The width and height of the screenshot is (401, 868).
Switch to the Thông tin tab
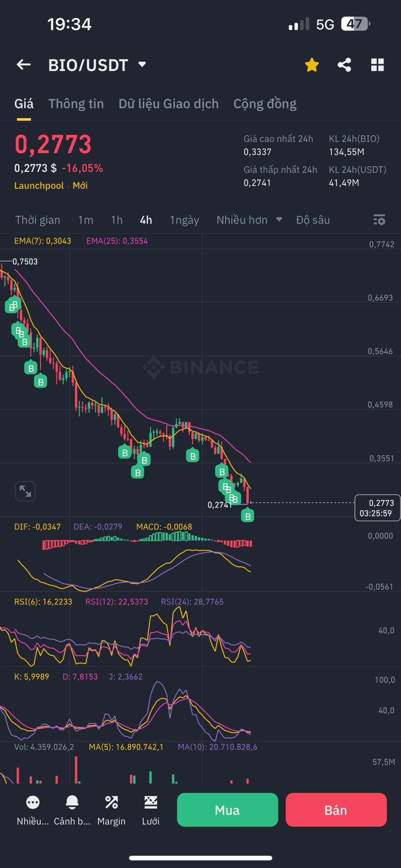[76, 104]
